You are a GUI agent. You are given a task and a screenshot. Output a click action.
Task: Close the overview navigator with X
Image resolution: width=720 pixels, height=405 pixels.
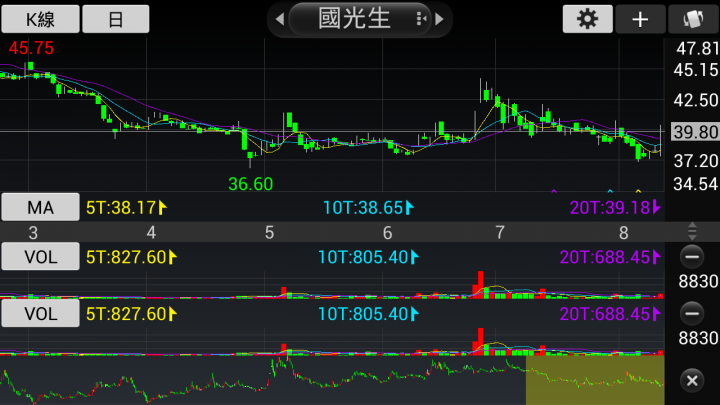pos(692,380)
